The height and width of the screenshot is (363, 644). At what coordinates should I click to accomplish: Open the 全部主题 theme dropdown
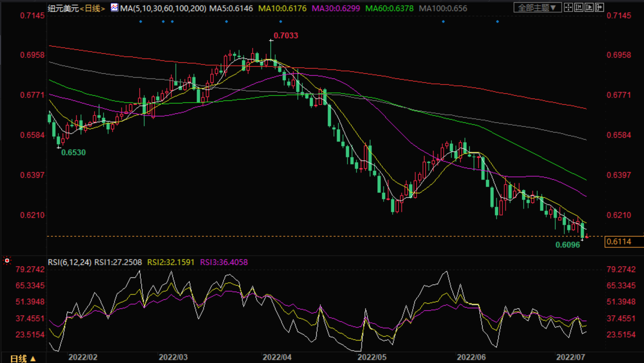[x=537, y=8]
